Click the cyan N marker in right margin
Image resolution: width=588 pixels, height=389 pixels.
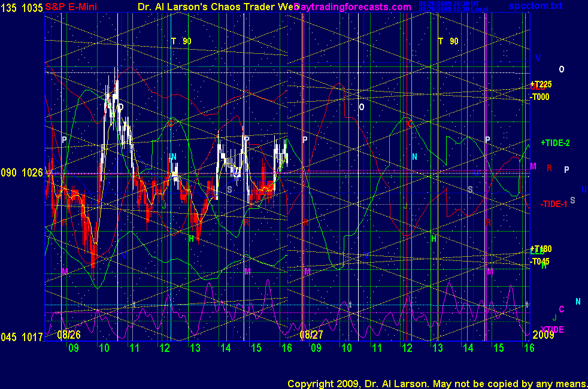click(578, 302)
